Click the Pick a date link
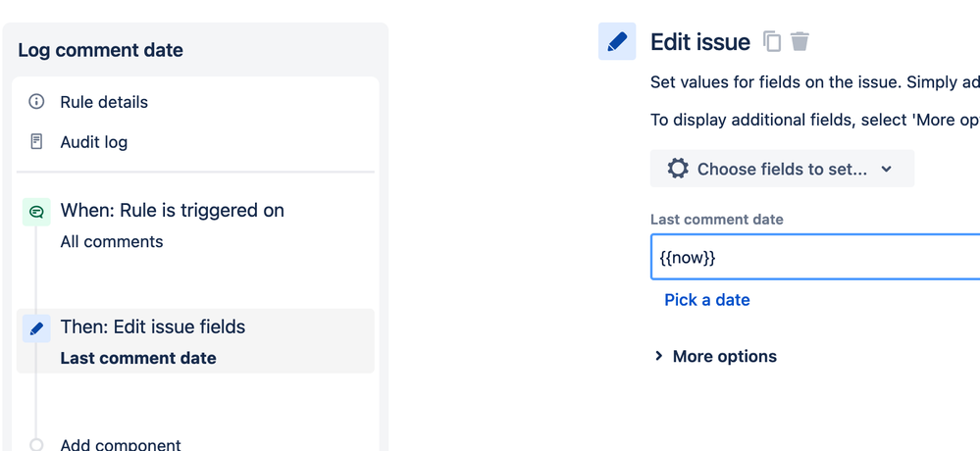 click(x=706, y=300)
